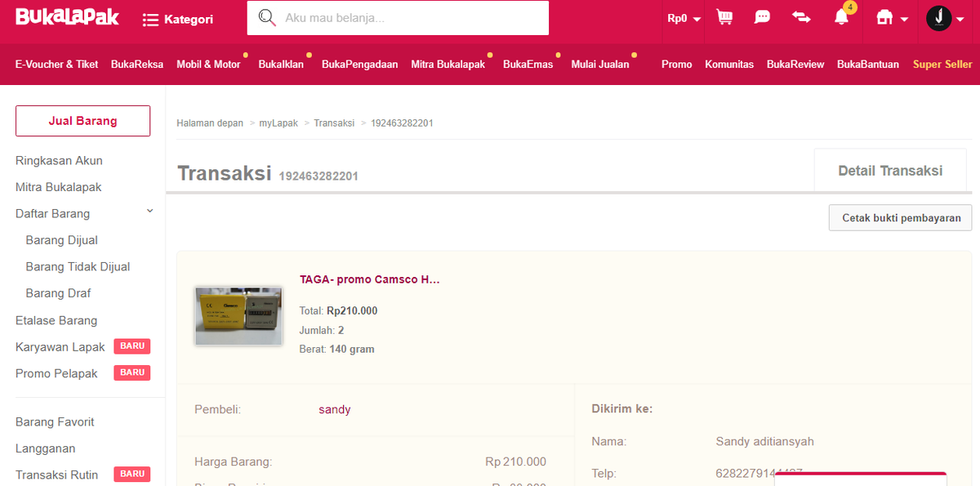Click the myLapak breadcrumb
This screenshot has width=980, height=486.
tap(278, 123)
